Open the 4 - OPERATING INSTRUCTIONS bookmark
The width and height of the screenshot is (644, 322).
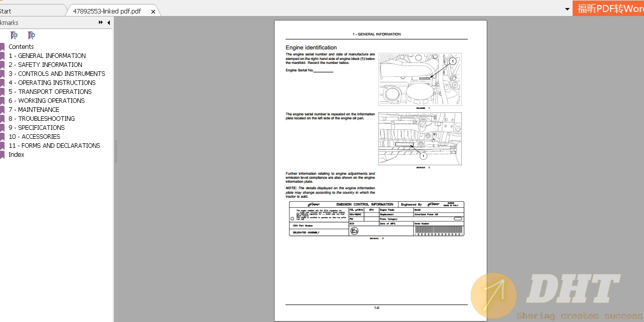point(52,83)
